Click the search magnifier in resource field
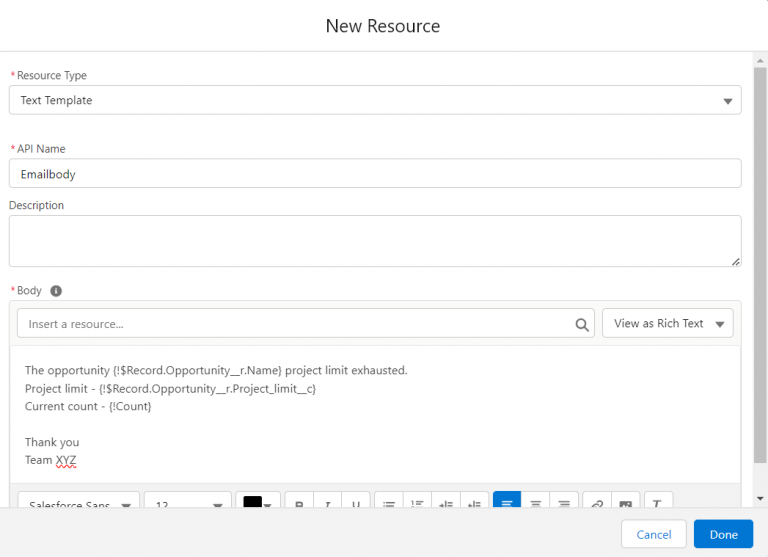Image resolution: width=768 pixels, height=557 pixels. (x=582, y=324)
